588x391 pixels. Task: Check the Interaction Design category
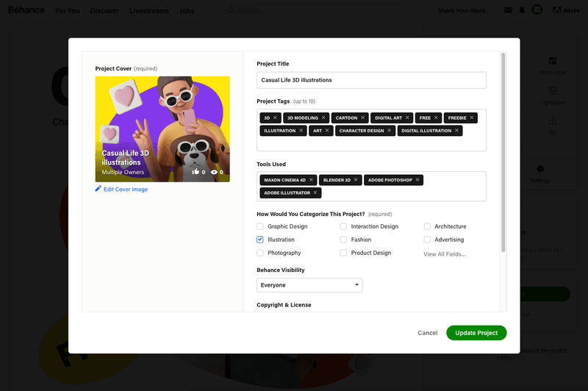pyautogui.click(x=343, y=226)
